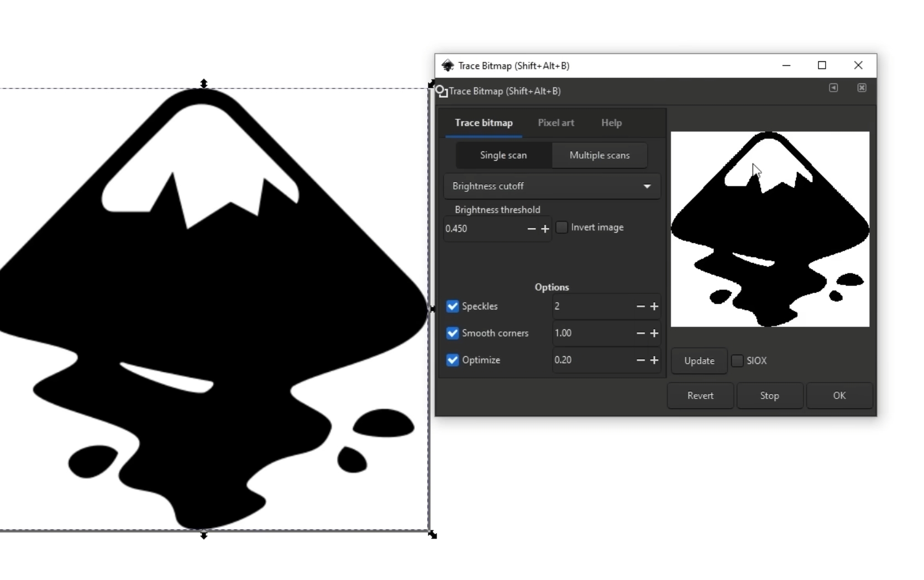This screenshot has height=580, width=924.
Task: Decrease the Speckles value with minus
Action: [641, 307]
